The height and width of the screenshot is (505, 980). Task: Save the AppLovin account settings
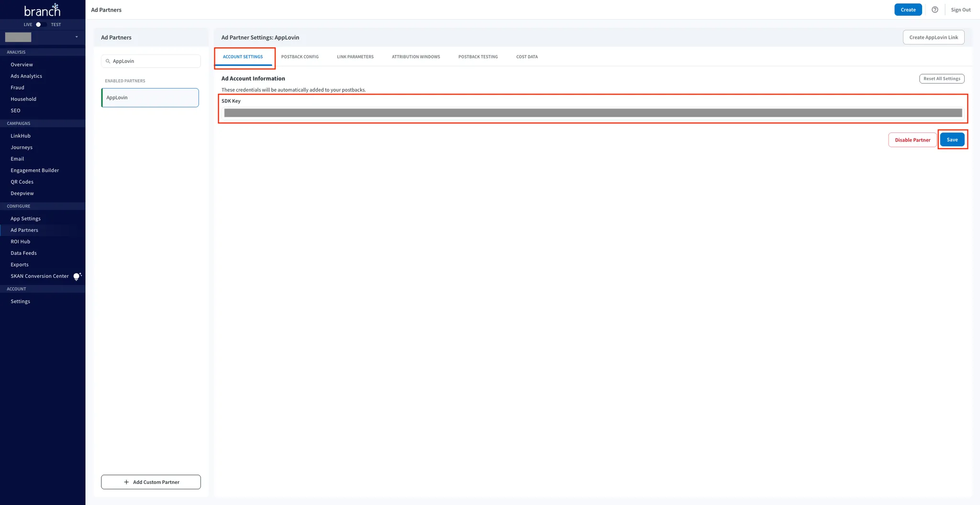point(952,140)
